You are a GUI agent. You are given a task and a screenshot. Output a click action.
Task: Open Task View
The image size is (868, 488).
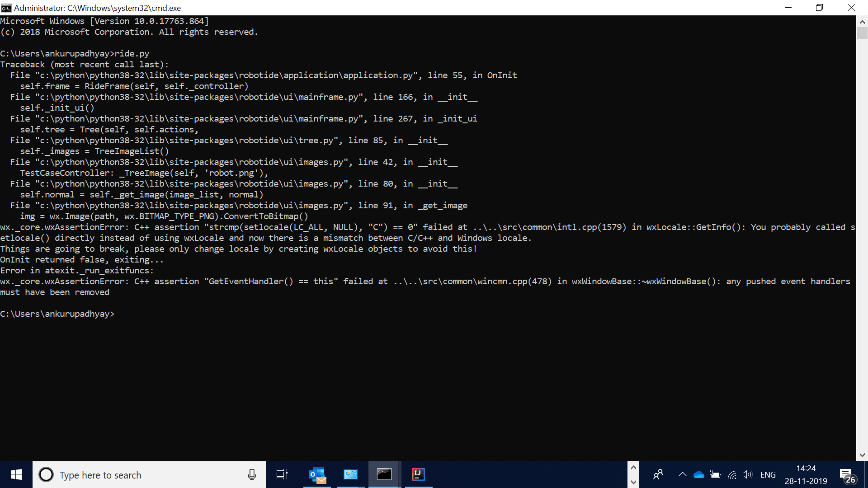tap(281, 474)
